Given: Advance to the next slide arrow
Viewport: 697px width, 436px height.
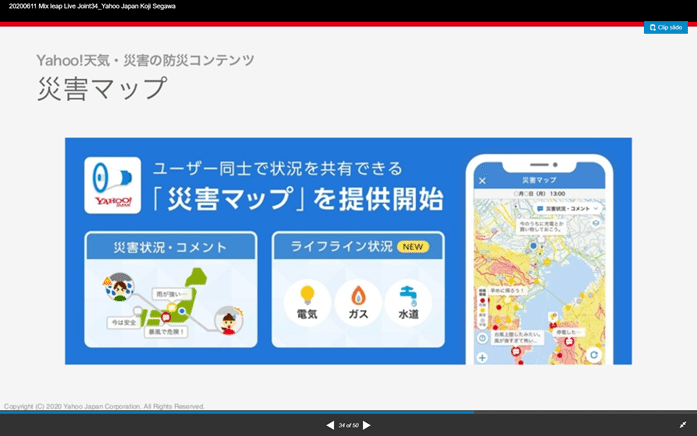Looking at the screenshot, I should click(366, 425).
